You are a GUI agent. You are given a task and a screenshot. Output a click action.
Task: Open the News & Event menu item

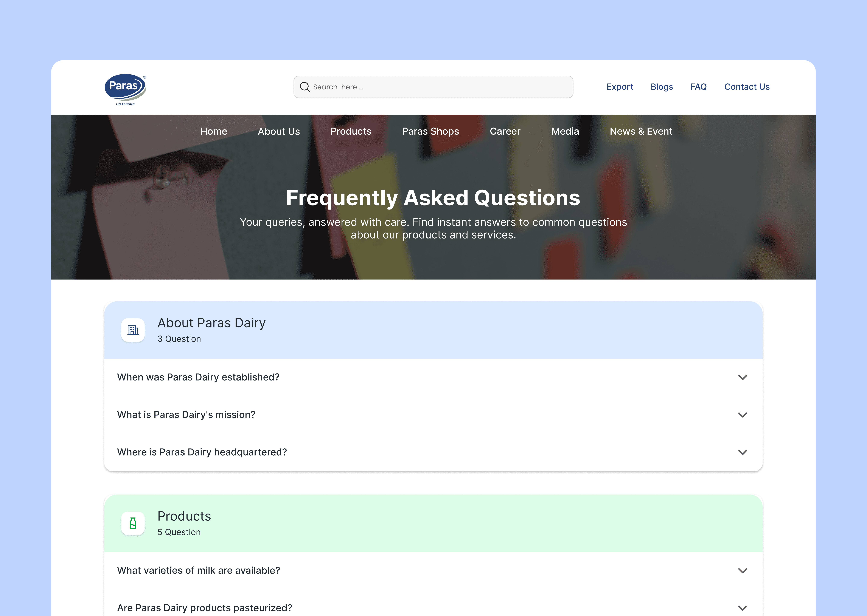coord(641,131)
